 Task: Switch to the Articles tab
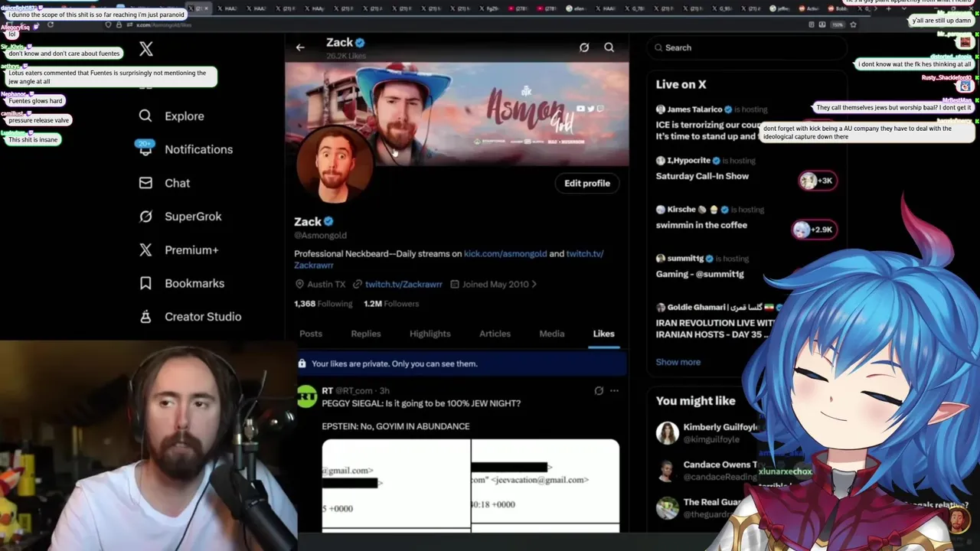[495, 334]
